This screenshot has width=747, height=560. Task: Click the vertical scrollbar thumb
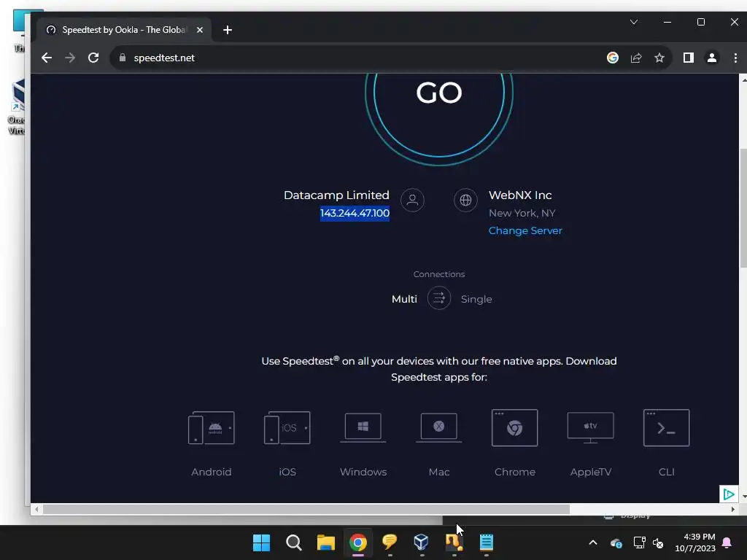743,208
